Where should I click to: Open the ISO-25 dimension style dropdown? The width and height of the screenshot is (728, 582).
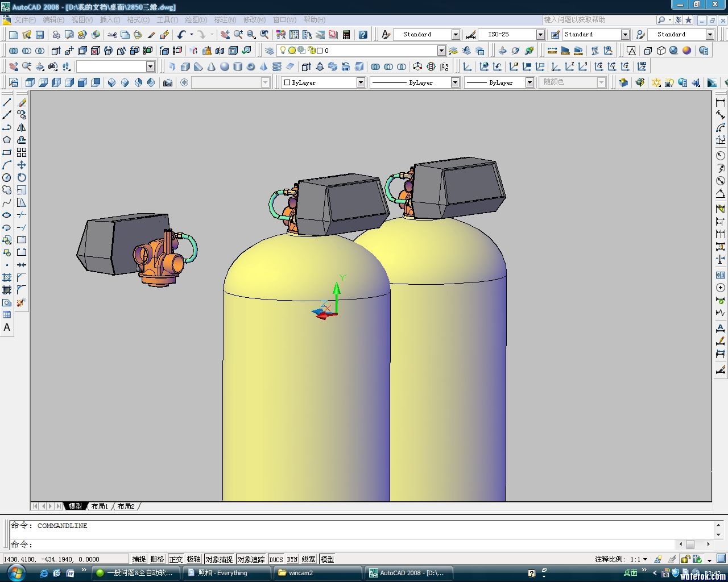(x=540, y=35)
